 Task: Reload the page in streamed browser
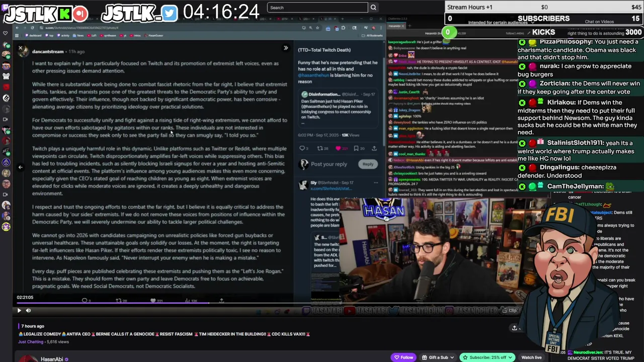33,28
